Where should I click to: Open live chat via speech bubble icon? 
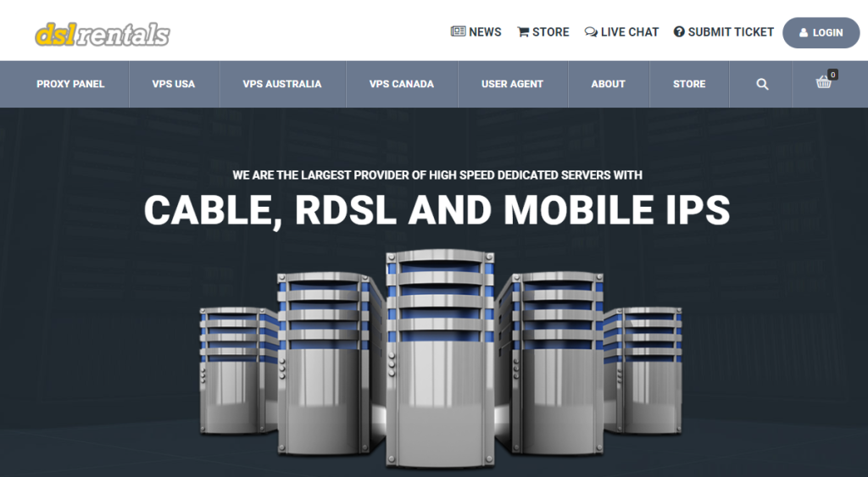click(591, 32)
